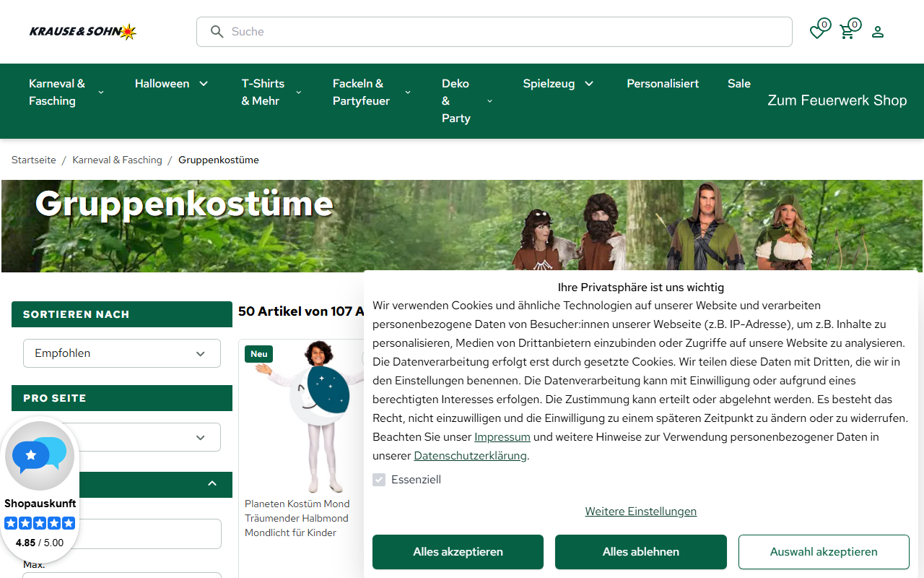Click Alles akzeptieren button
The height and width of the screenshot is (578, 924).
[458, 552]
